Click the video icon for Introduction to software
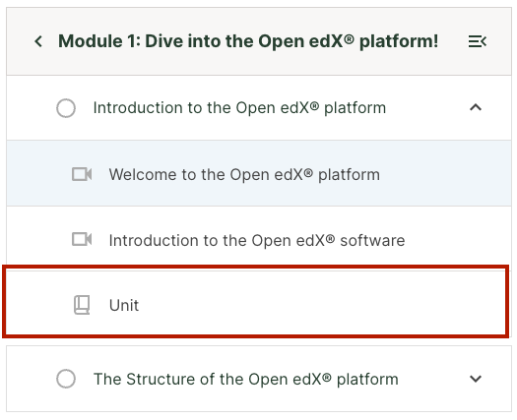517x420 pixels. 82,239
